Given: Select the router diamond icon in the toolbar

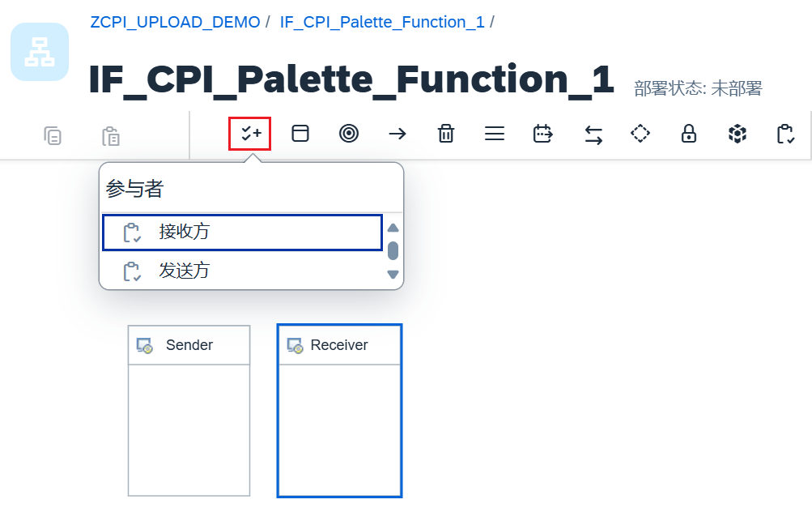Looking at the screenshot, I should point(640,133).
